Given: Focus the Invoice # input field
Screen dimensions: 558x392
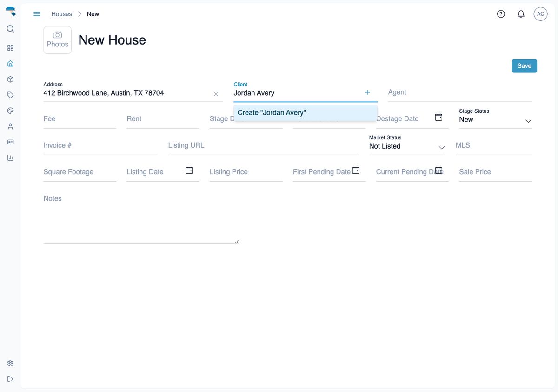Looking at the screenshot, I should (x=100, y=145).
